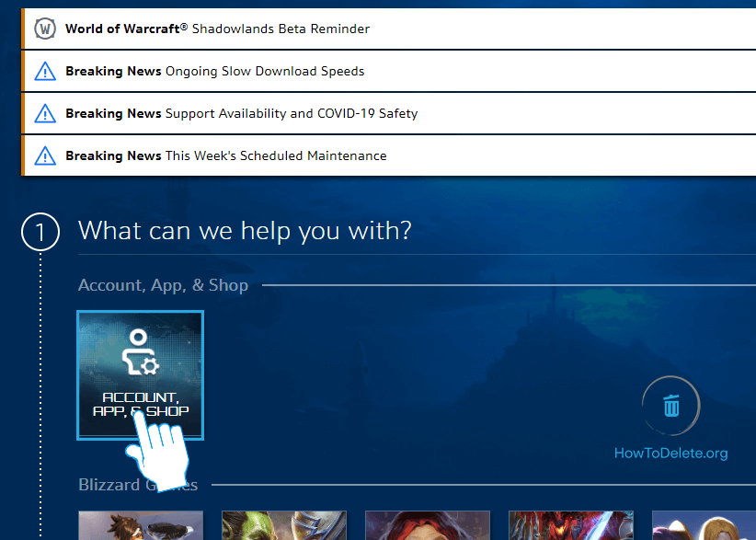Viewport: 756px width, 540px height.
Task: Click warning icon beside Ongoing Slow Download Speeds
Action: pos(44,71)
